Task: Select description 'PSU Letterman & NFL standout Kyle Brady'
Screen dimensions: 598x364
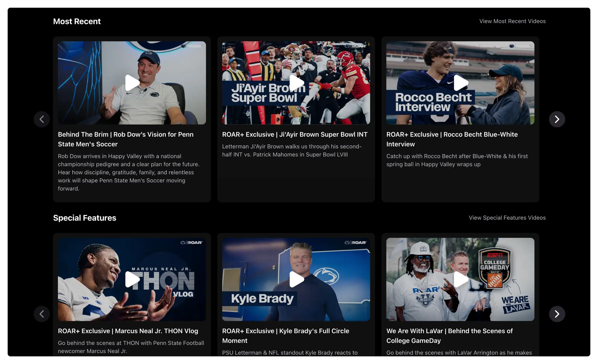Action: 290,353
